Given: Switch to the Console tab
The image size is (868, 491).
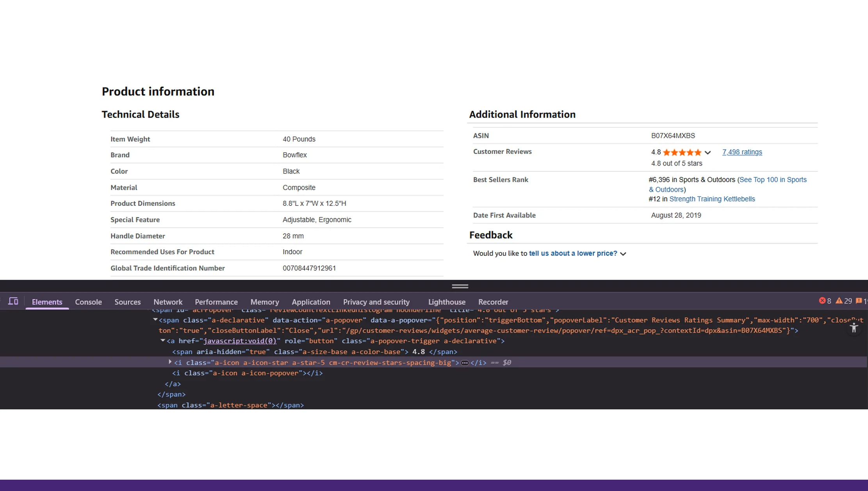Looking at the screenshot, I should pos(88,302).
